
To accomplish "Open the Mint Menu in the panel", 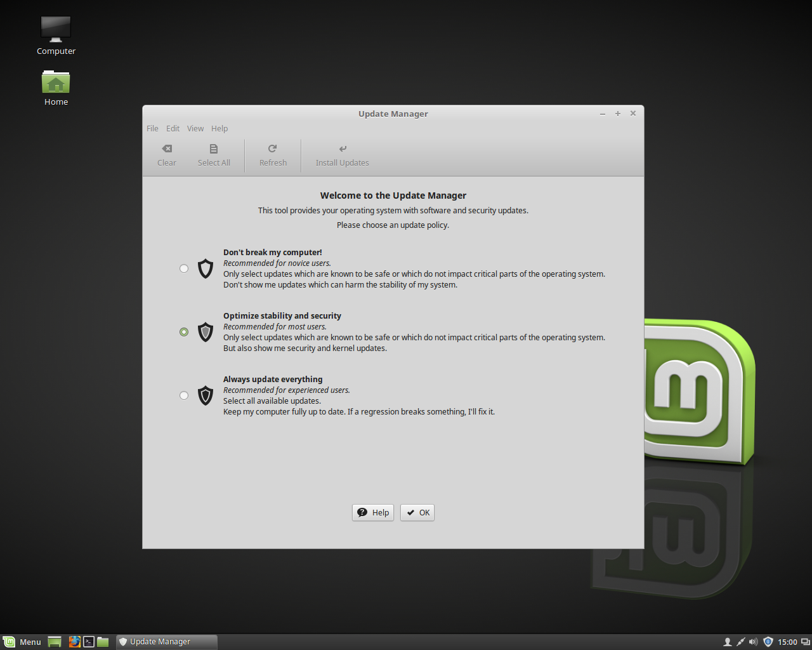I will [x=22, y=642].
